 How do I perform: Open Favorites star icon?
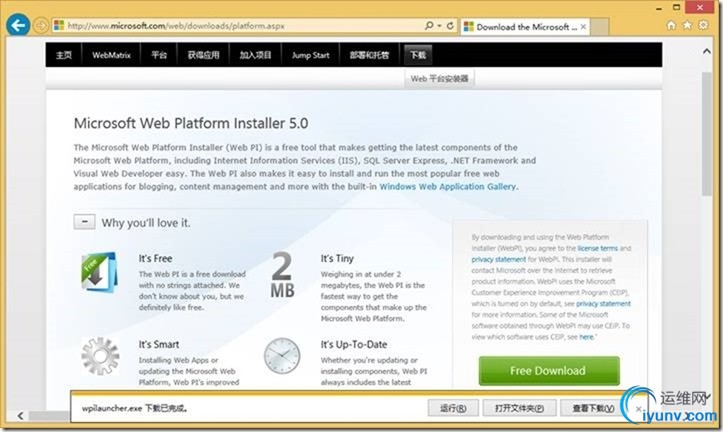[687, 25]
